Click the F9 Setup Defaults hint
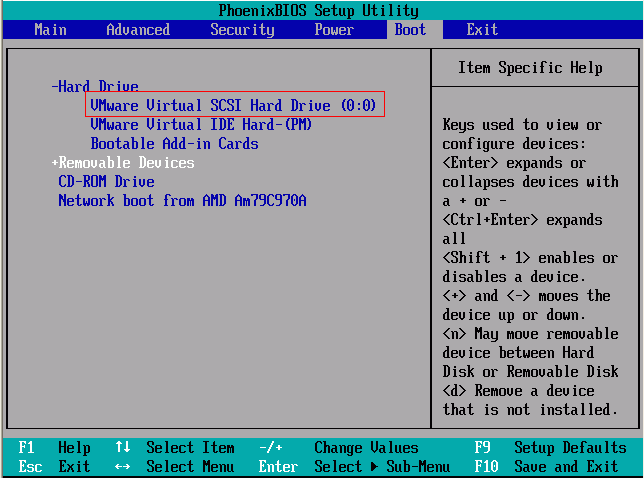 tap(550, 448)
